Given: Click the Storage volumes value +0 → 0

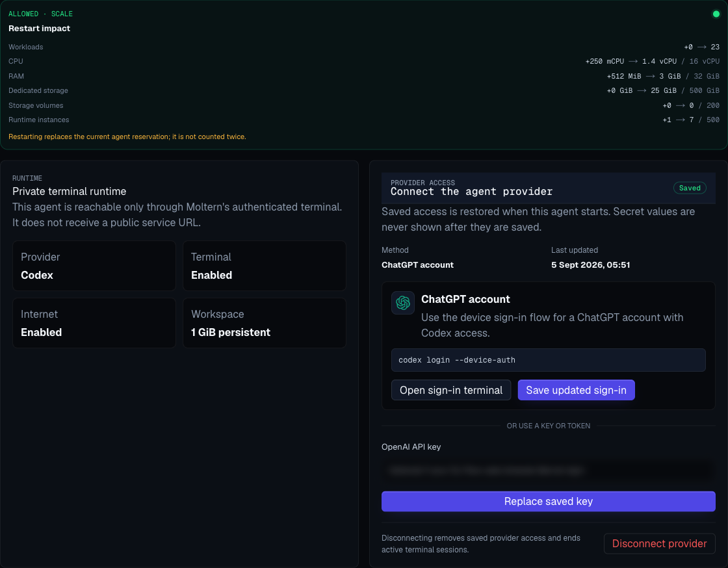Looking at the screenshot, I should 678,105.
